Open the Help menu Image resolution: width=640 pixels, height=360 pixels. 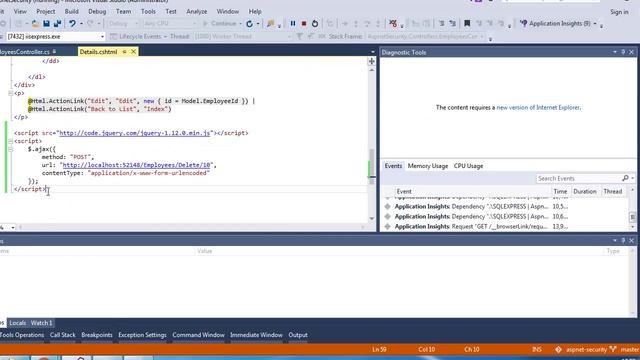(x=255, y=11)
